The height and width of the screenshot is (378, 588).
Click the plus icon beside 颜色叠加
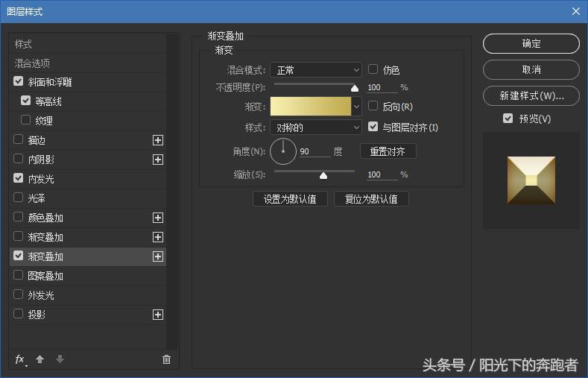pos(158,218)
